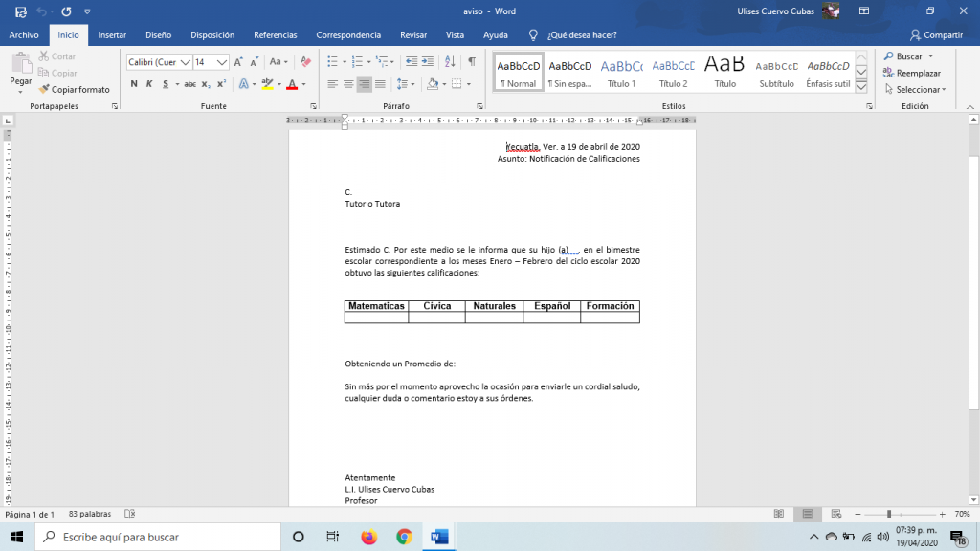Switch to the Insertar ribbon tab

coord(112,34)
